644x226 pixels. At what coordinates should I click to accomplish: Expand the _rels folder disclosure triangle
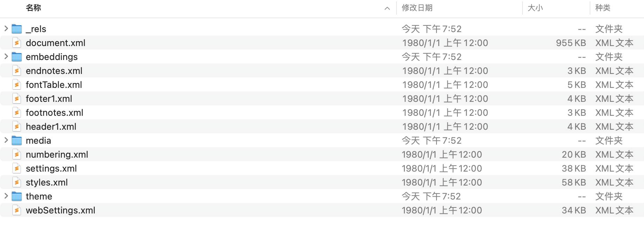click(6, 29)
